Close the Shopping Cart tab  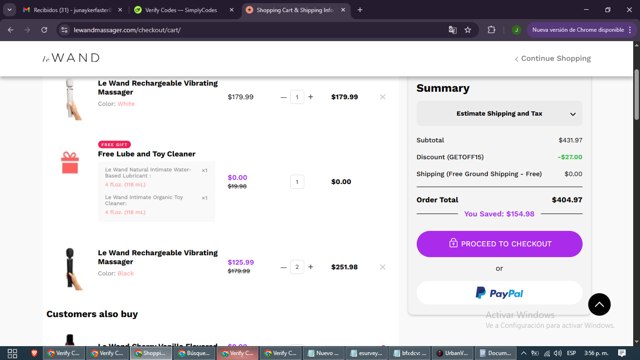pos(343,10)
